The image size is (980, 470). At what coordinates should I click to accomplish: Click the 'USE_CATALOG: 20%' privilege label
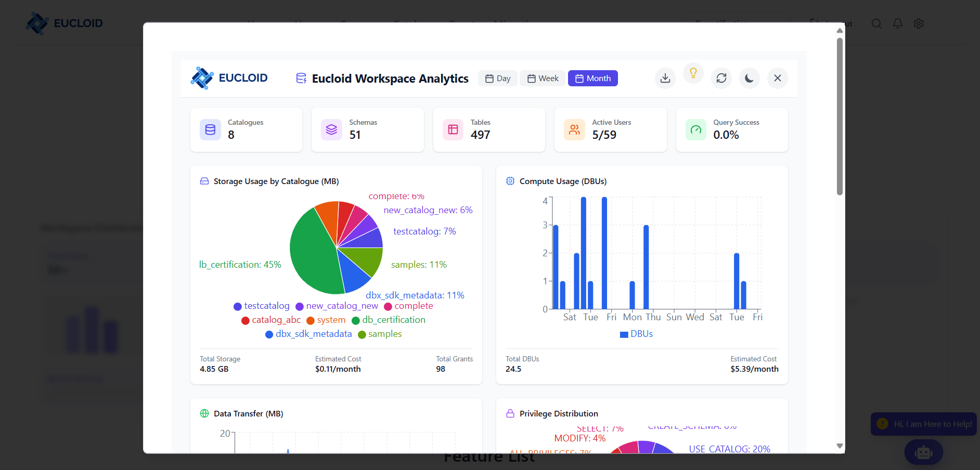point(730,449)
